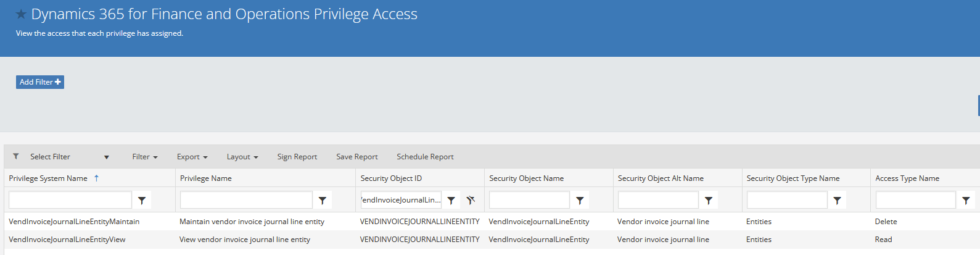980x255 pixels.
Task: Click the Privilege Name column header
Action: coord(206,178)
